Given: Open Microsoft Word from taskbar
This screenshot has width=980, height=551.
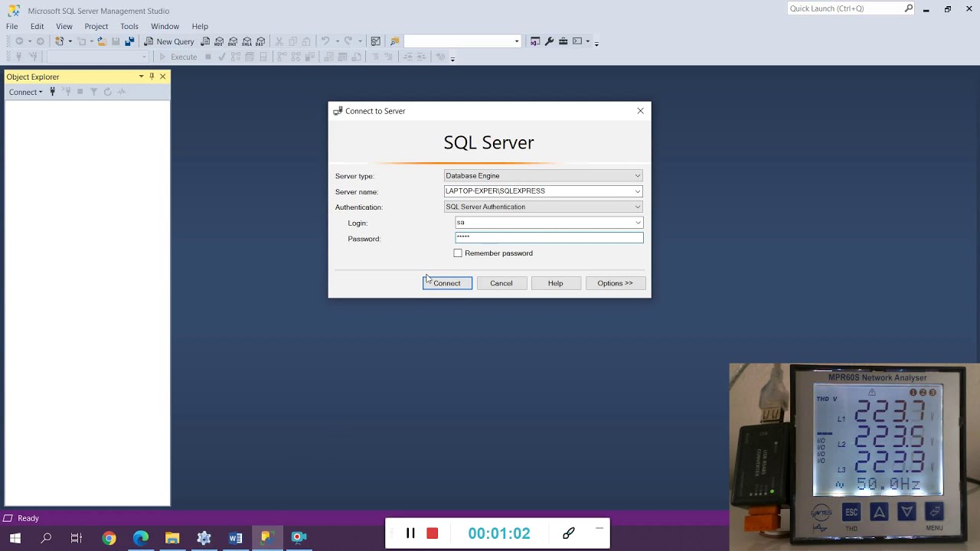Looking at the screenshot, I should (235, 538).
